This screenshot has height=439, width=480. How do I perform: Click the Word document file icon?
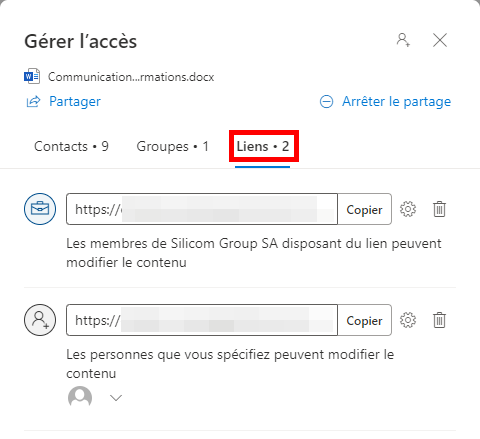(32, 76)
